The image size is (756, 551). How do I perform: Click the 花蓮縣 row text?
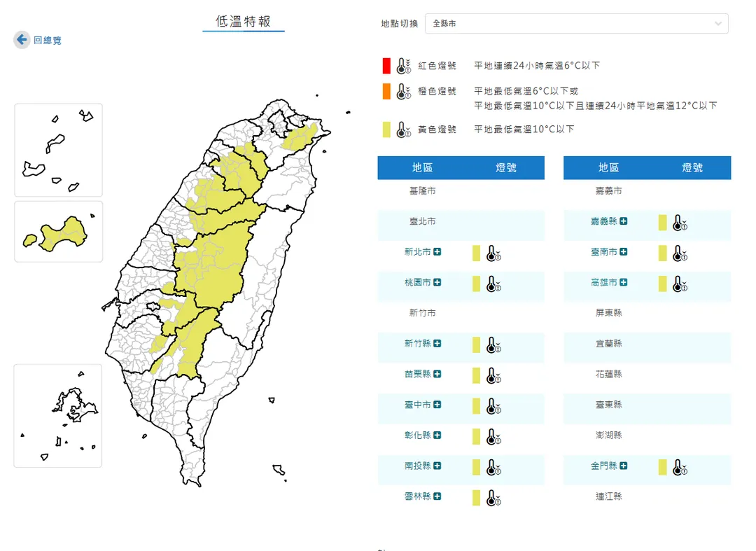pyautogui.click(x=608, y=374)
